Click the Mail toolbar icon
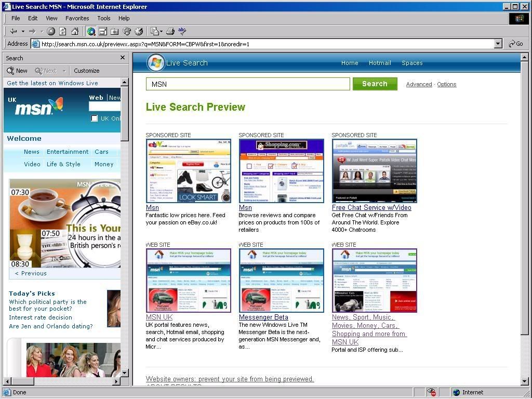Viewport: 532px width, 399px height. pos(155,32)
